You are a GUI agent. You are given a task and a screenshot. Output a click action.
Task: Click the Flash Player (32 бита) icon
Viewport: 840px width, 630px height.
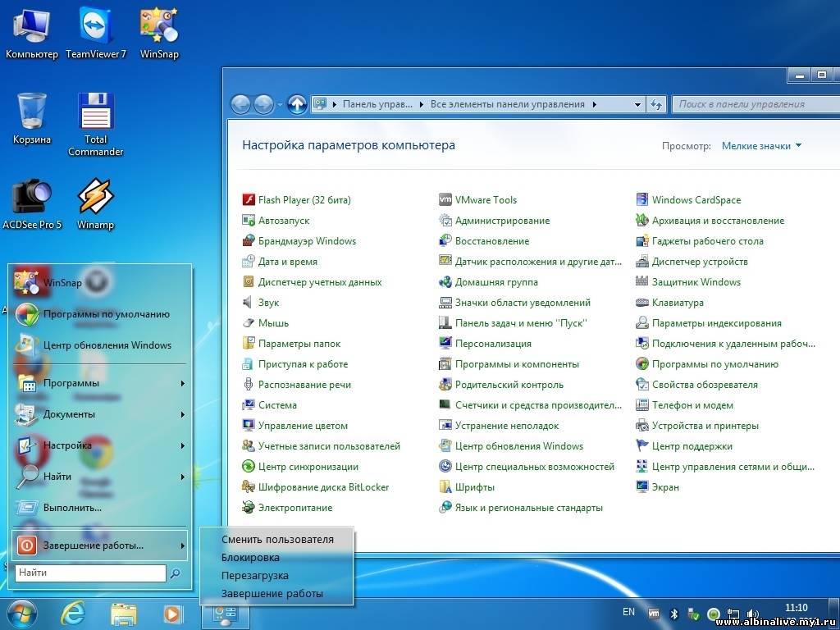click(248, 200)
